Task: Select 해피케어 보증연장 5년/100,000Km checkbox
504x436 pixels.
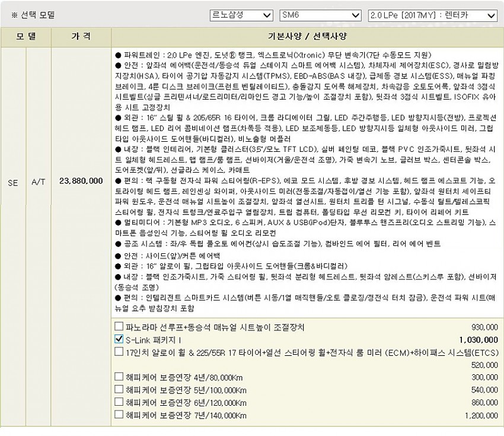Action: 119,390
